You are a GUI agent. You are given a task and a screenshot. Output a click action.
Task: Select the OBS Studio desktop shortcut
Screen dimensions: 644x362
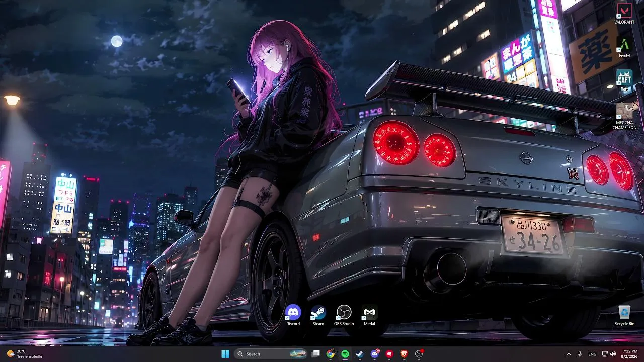[x=344, y=316]
